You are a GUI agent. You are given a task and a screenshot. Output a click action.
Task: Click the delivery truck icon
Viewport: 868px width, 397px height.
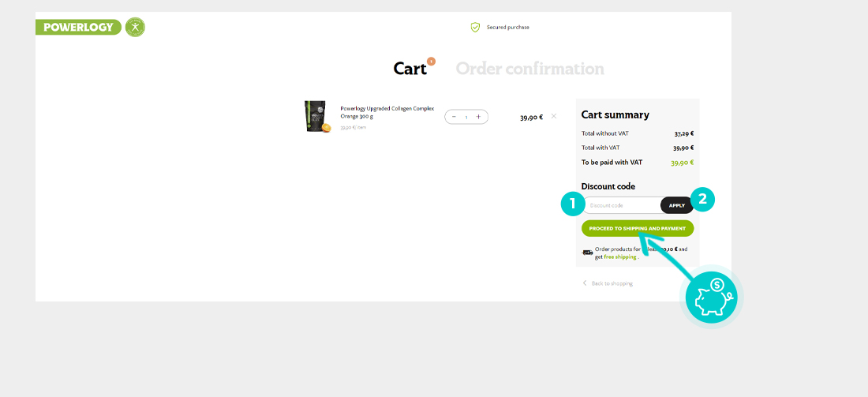coord(587,253)
